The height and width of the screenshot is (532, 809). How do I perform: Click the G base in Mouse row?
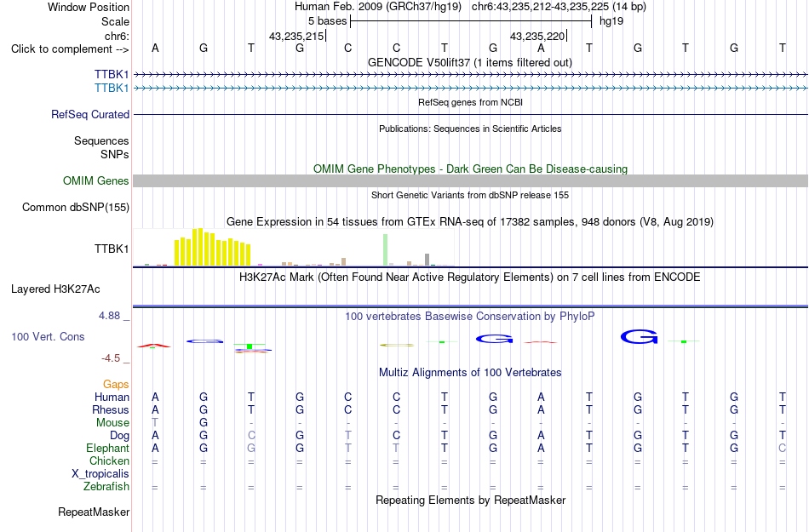point(204,423)
